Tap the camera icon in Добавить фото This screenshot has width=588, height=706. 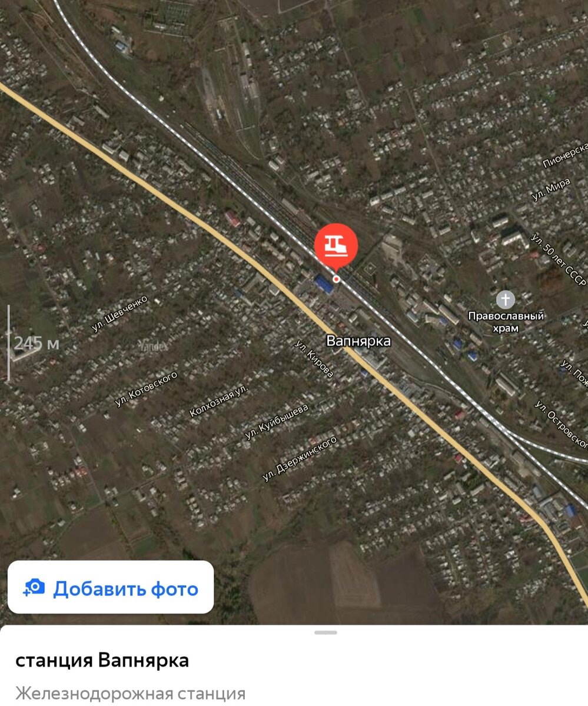coord(34,587)
